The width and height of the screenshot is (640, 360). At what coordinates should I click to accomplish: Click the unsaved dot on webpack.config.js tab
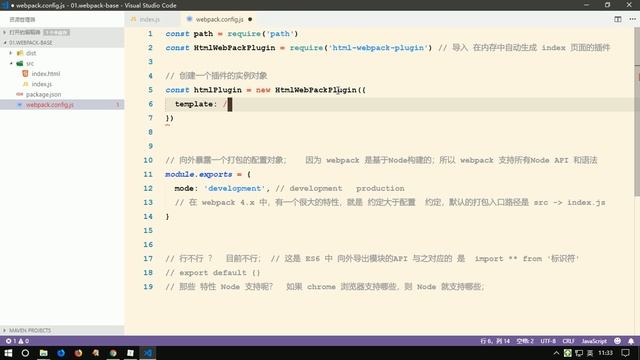point(250,19)
